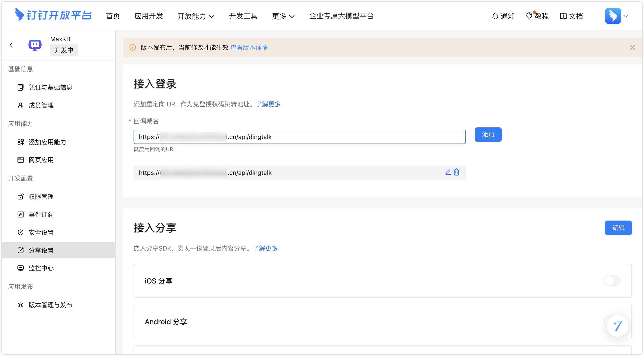
Task: Open 凭证与基础信息 from the sidebar
Action: [50, 87]
